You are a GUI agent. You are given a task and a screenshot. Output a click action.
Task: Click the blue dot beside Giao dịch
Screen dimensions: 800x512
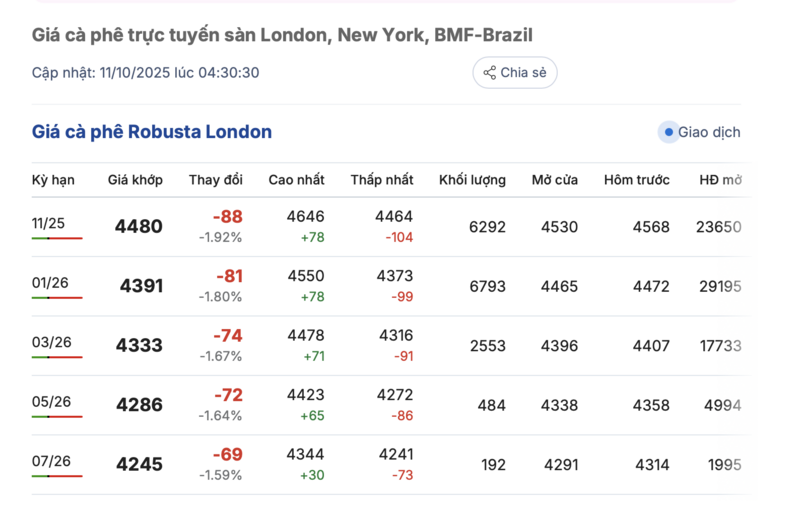point(668,132)
